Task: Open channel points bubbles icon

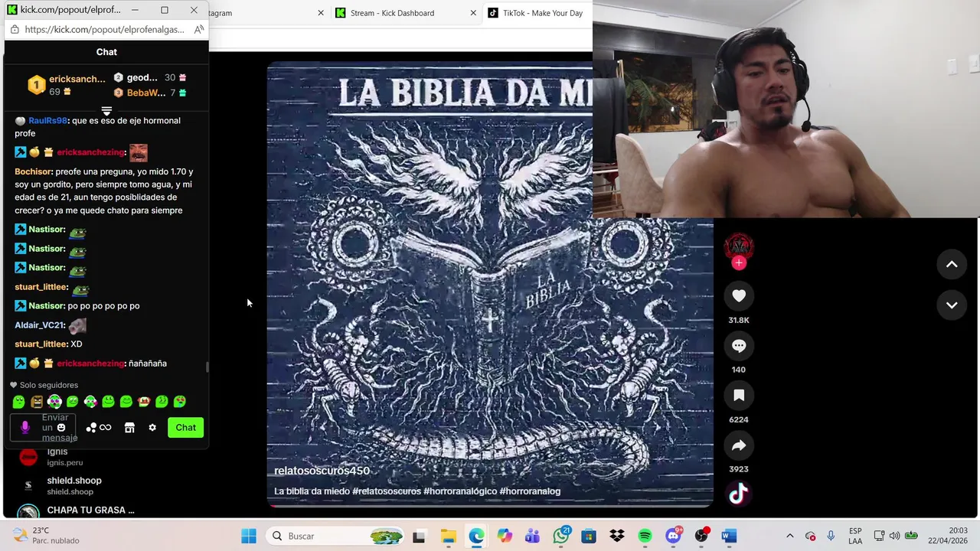Action: tap(91, 428)
